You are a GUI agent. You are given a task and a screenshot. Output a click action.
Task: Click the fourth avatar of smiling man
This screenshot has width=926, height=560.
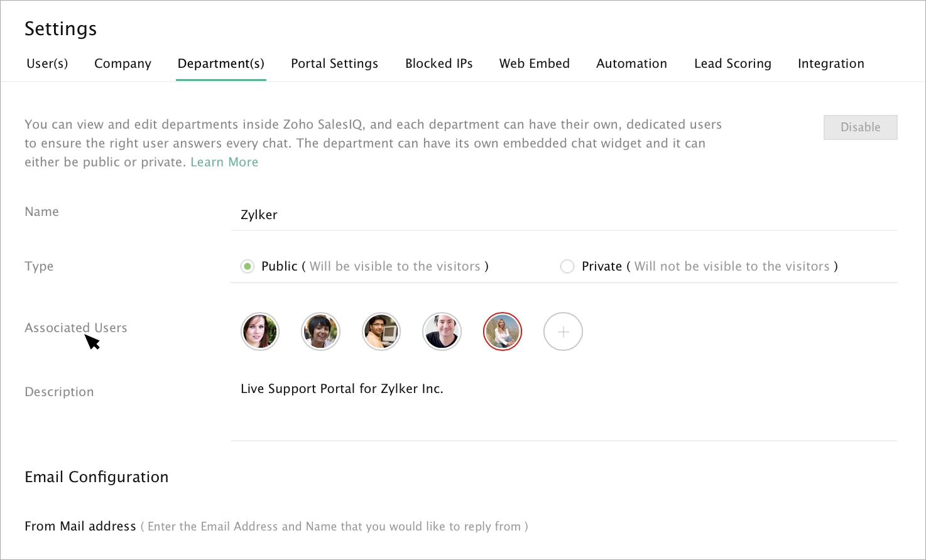click(442, 331)
